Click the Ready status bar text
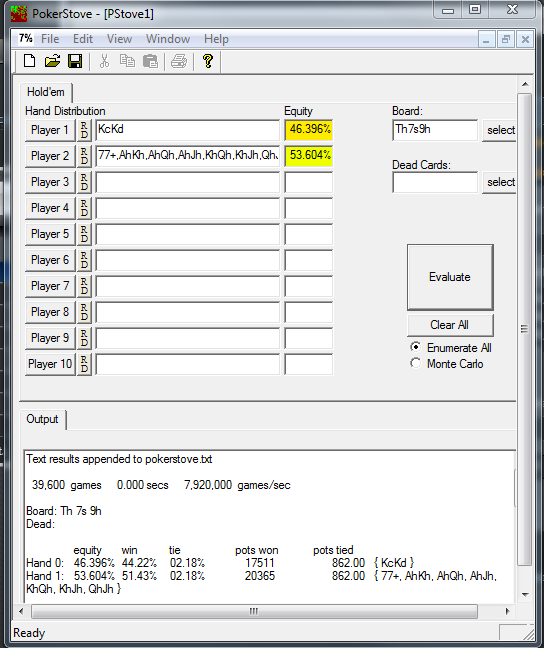This screenshot has width=544, height=648. 29,633
